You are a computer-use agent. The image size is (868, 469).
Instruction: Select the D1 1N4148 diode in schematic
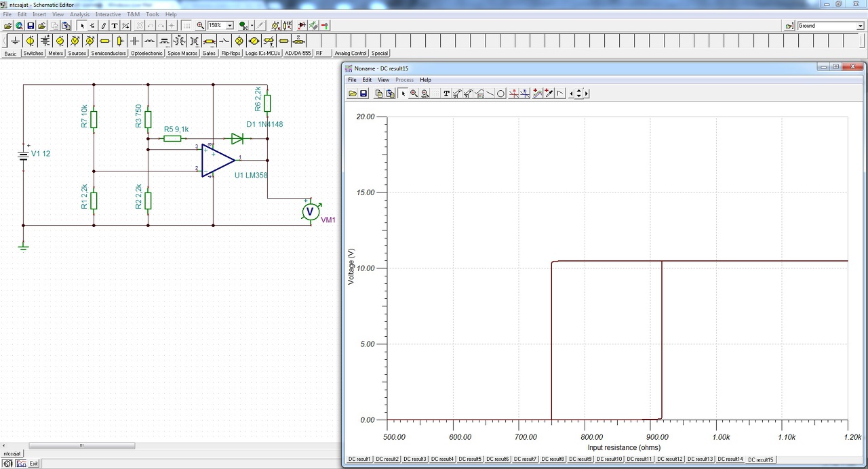coord(237,138)
